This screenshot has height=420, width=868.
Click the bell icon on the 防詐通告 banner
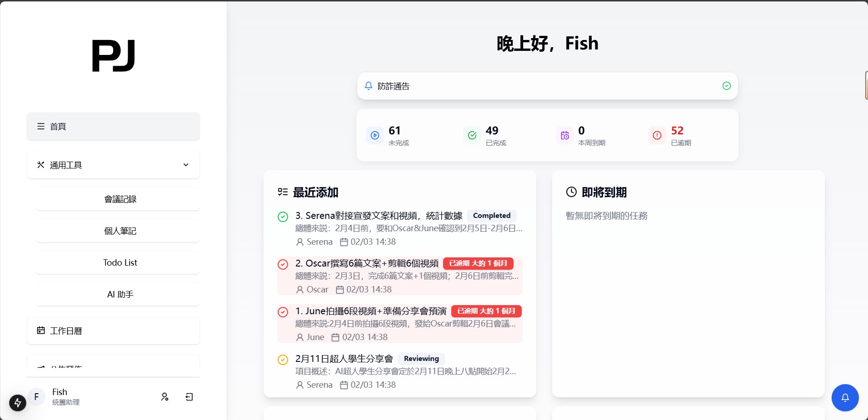pos(368,86)
